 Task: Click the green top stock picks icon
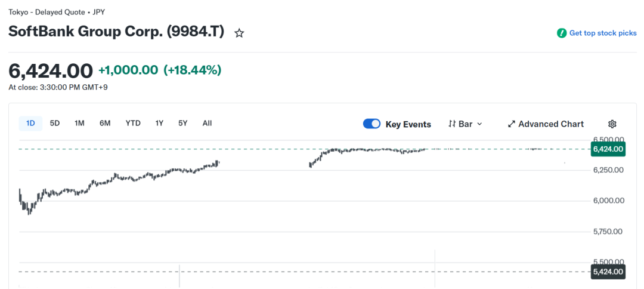(x=562, y=33)
